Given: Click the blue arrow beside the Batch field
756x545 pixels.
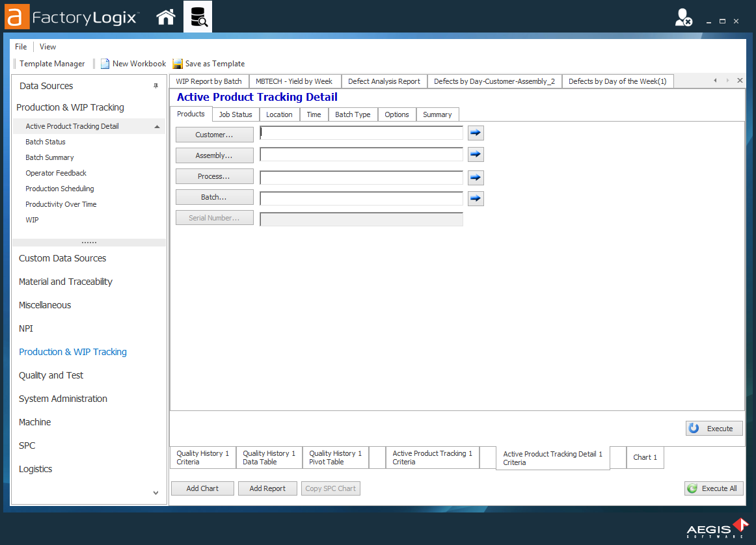Looking at the screenshot, I should [476, 198].
